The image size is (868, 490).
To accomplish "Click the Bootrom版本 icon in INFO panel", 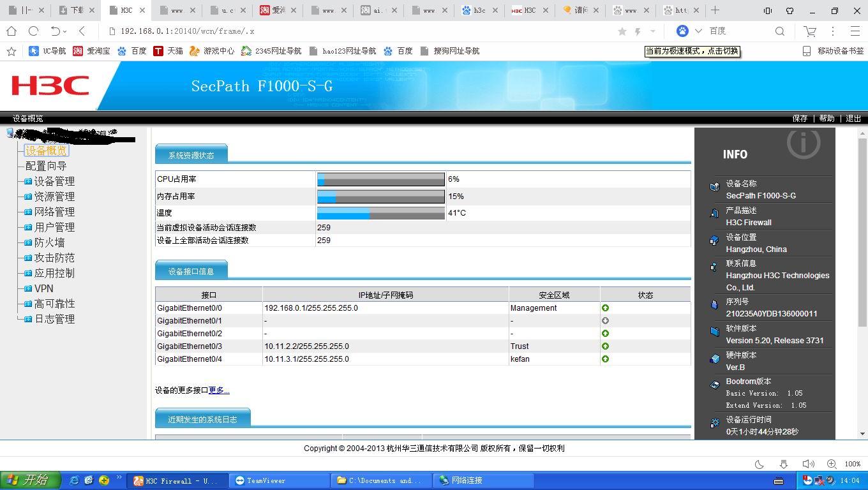I will (714, 385).
